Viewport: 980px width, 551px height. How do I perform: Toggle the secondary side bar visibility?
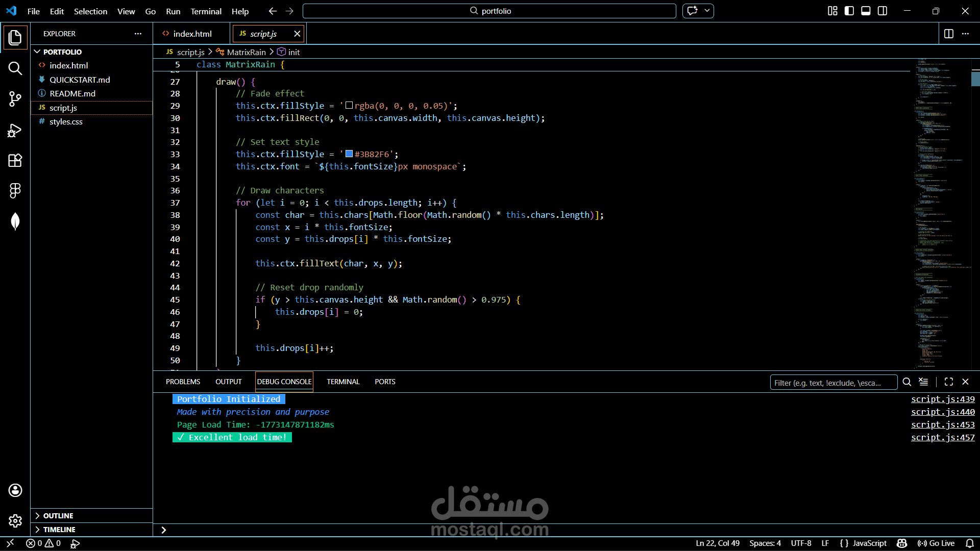click(883, 11)
